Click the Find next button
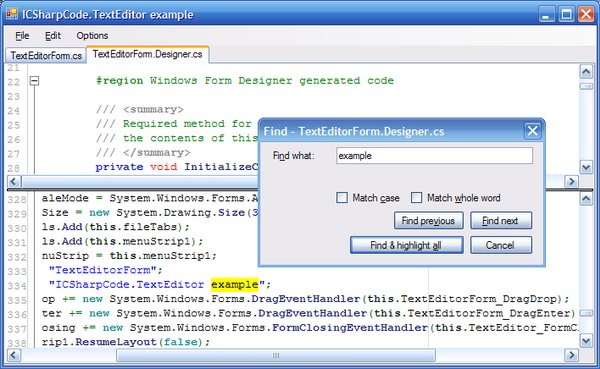 501,221
